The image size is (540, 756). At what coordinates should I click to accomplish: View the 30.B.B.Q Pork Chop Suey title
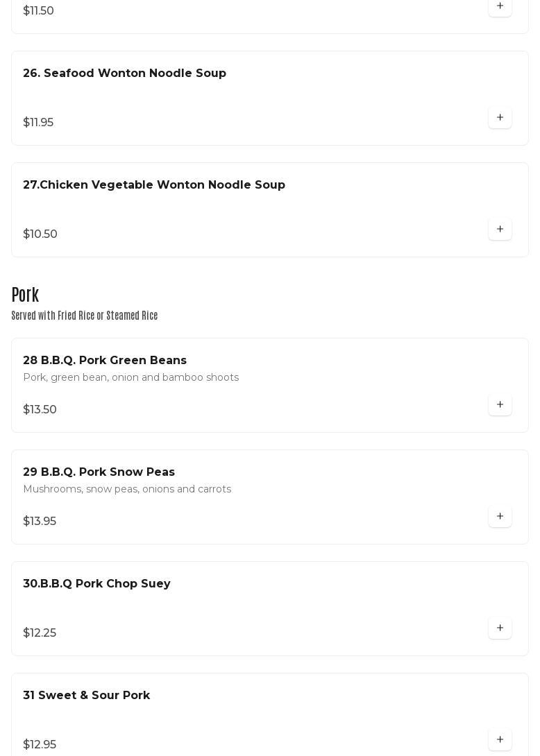click(x=96, y=584)
